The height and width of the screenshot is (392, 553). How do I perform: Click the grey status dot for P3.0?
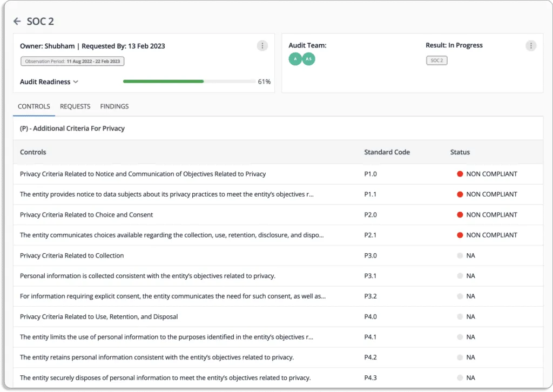[460, 255]
